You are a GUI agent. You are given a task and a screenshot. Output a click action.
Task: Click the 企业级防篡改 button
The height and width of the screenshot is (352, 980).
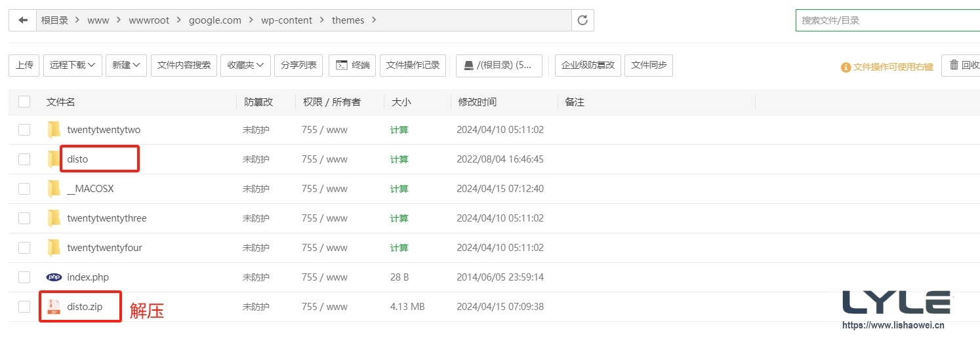pyautogui.click(x=588, y=66)
